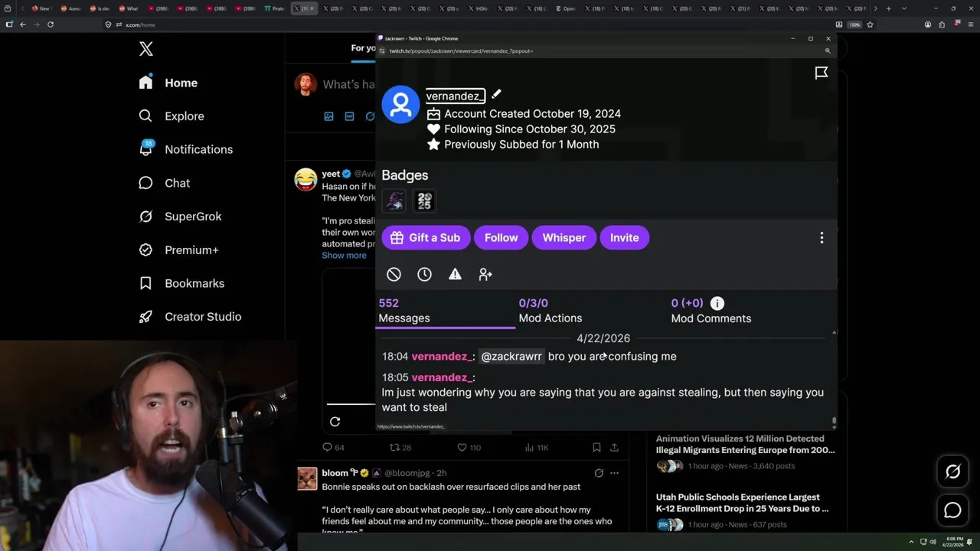The width and height of the screenshot is (980, 551).
Task: Timeout user with the clock icon
Action: pyautogui.click(x=424, y=274)
